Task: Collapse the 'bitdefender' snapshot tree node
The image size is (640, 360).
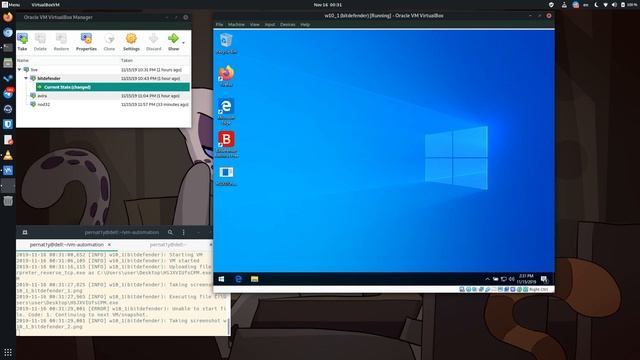Action: click(x=26, y=78)
